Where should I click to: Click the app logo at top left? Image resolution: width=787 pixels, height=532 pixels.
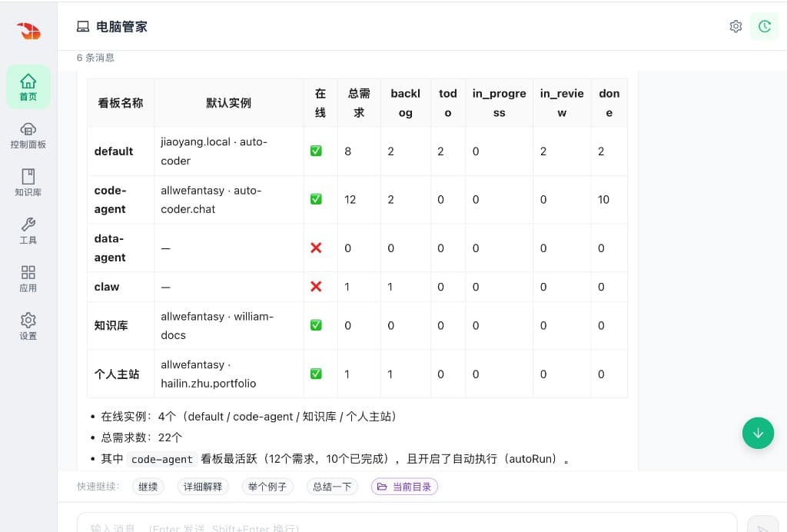pos(28,31)
